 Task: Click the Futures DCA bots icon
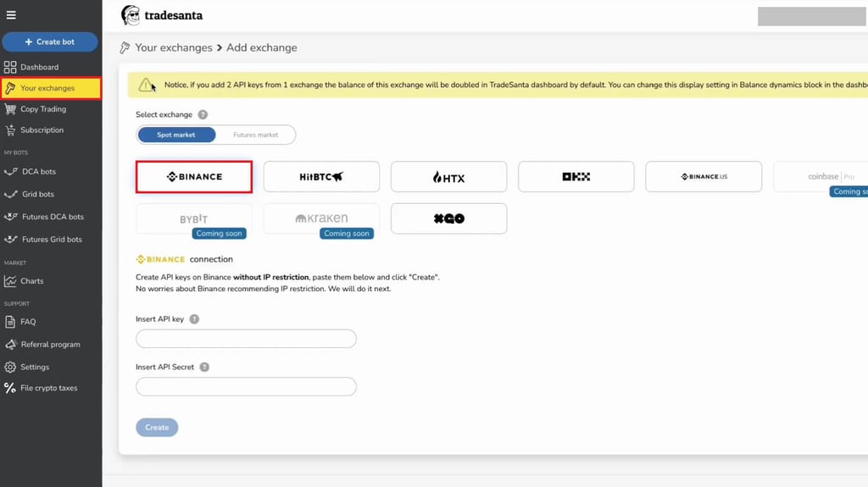10,216
